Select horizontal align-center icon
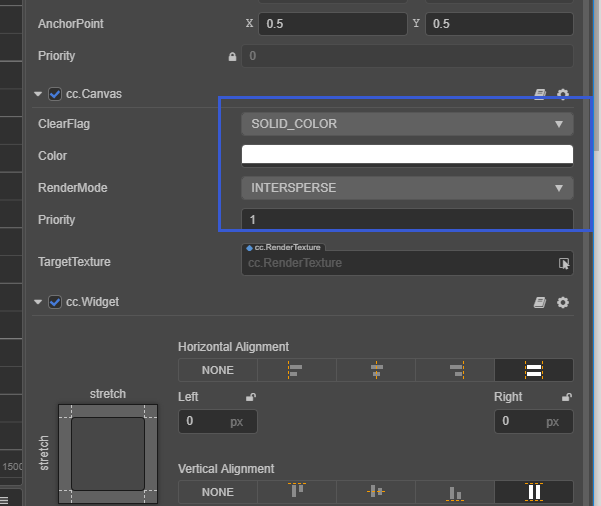 tap(376, 370)
